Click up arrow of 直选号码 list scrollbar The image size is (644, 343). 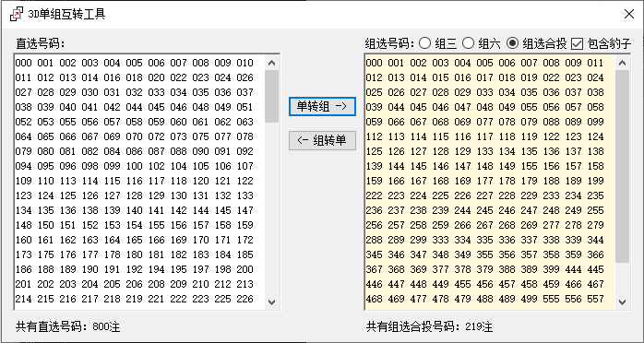click(x=271, y=63)
